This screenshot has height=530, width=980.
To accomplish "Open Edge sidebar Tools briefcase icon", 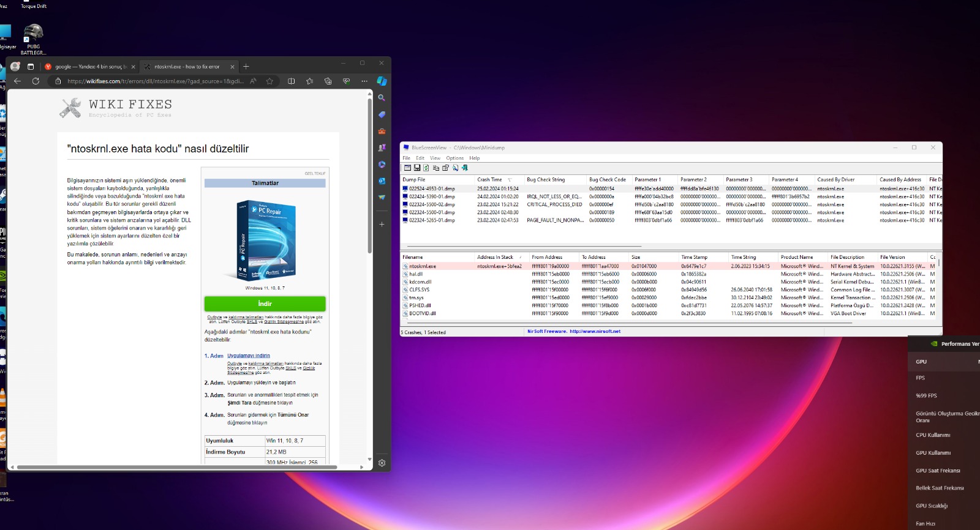I will (x=382, y=131).
